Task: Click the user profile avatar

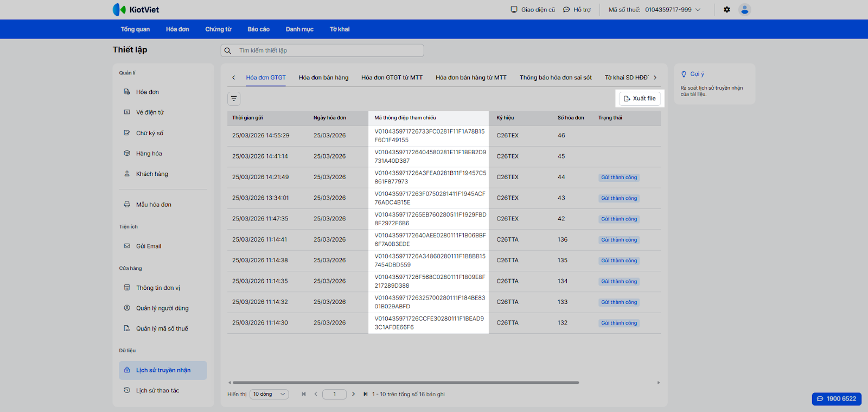Action: [745, 10]
